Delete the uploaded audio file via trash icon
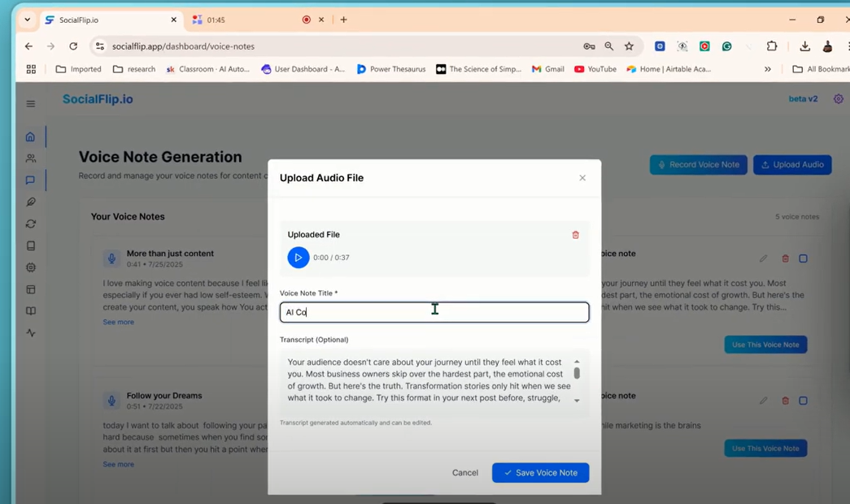 [576, 234]
